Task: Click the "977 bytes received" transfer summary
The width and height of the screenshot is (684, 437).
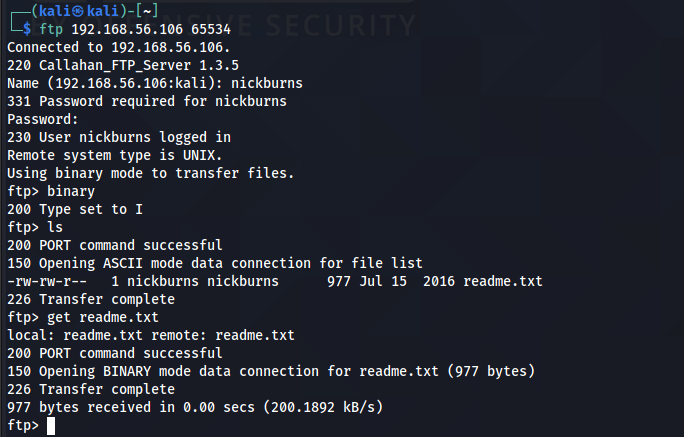Action: [x=195, y=407]
